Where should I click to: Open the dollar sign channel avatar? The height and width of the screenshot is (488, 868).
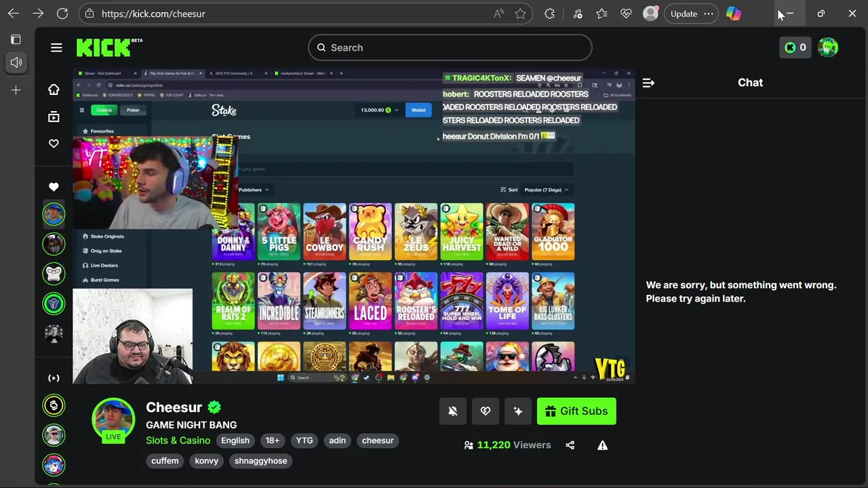54,405
